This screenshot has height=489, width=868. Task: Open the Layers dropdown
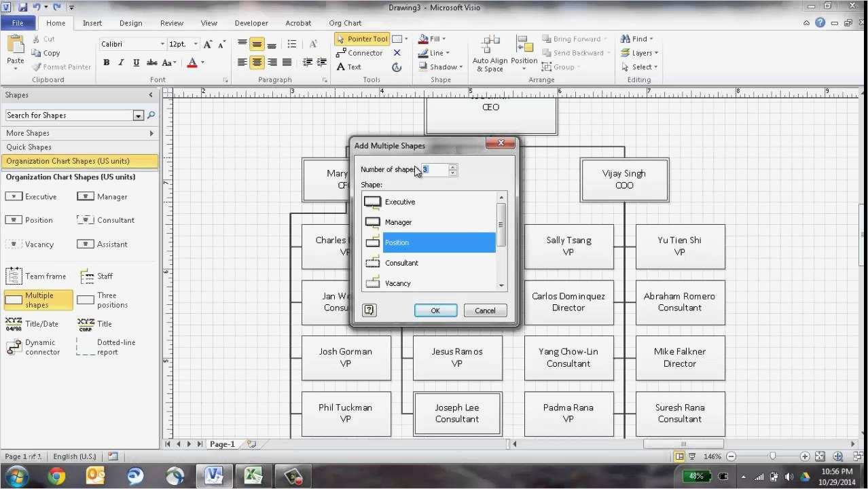pos(639,53)
